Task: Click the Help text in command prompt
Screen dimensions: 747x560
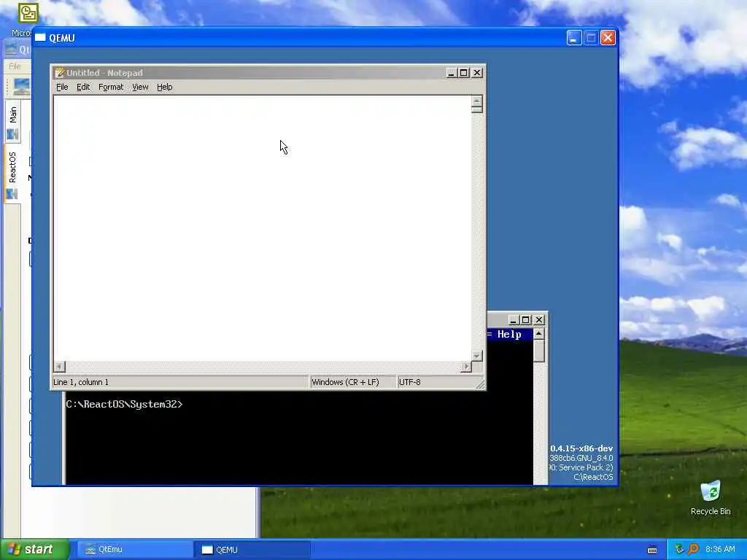Action: coord(509,334)
